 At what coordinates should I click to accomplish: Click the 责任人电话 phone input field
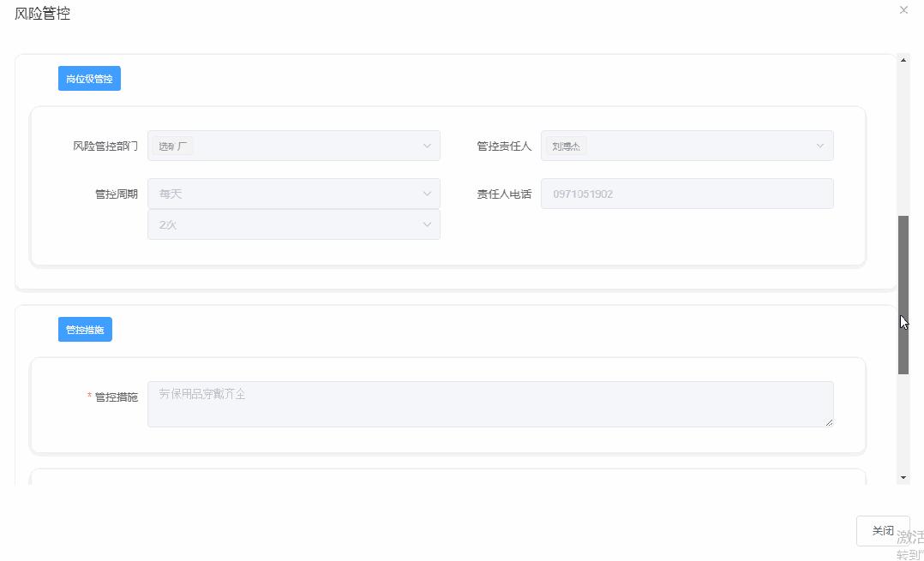tap(687, 194)
